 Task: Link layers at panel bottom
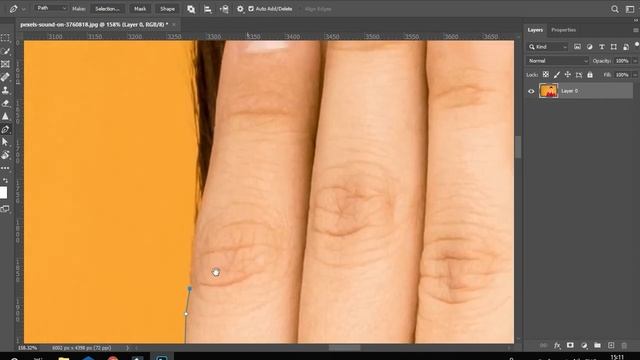coord(543,345)
